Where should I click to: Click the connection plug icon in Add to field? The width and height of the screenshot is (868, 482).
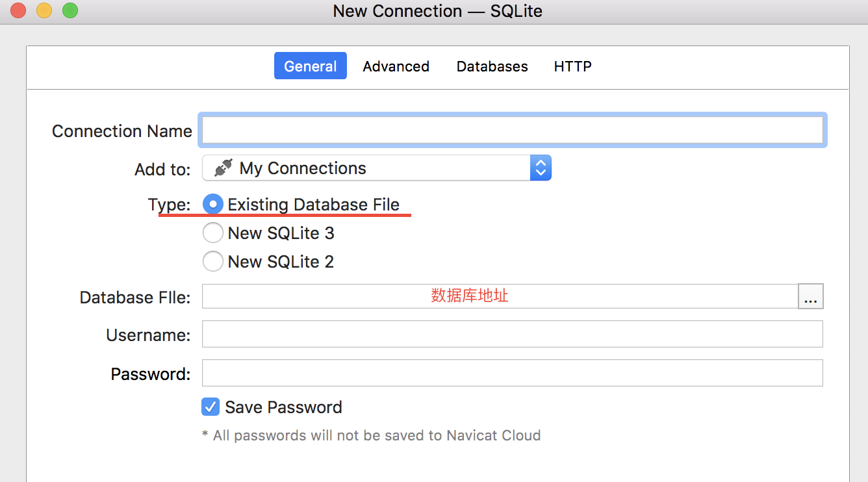[x=223, y=168]
